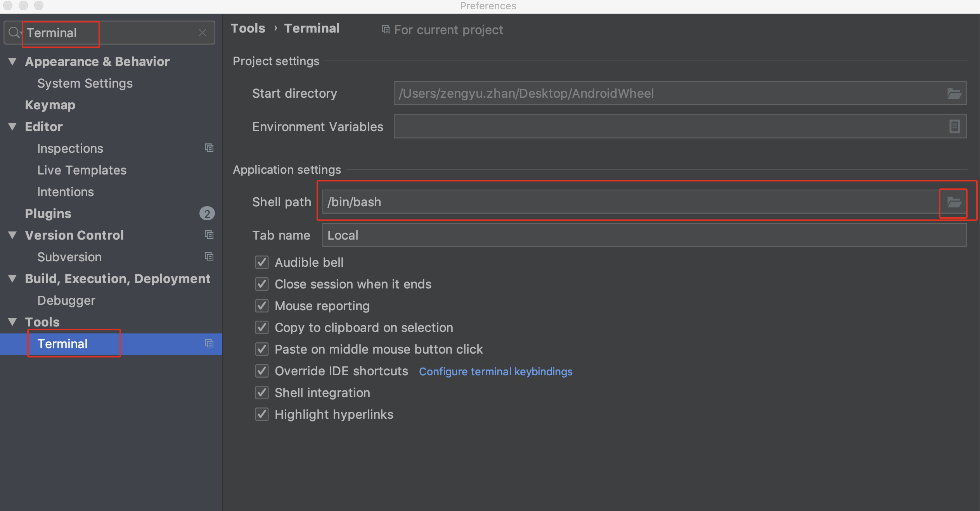
Task: Open the Configure terminal keybindings link
Action: pyautogui.click(x=495, y=371)
